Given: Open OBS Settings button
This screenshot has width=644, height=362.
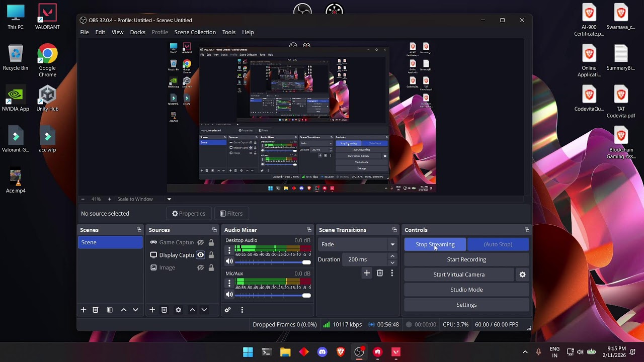Looking at the screenshot, I should [x=466, y=305].
